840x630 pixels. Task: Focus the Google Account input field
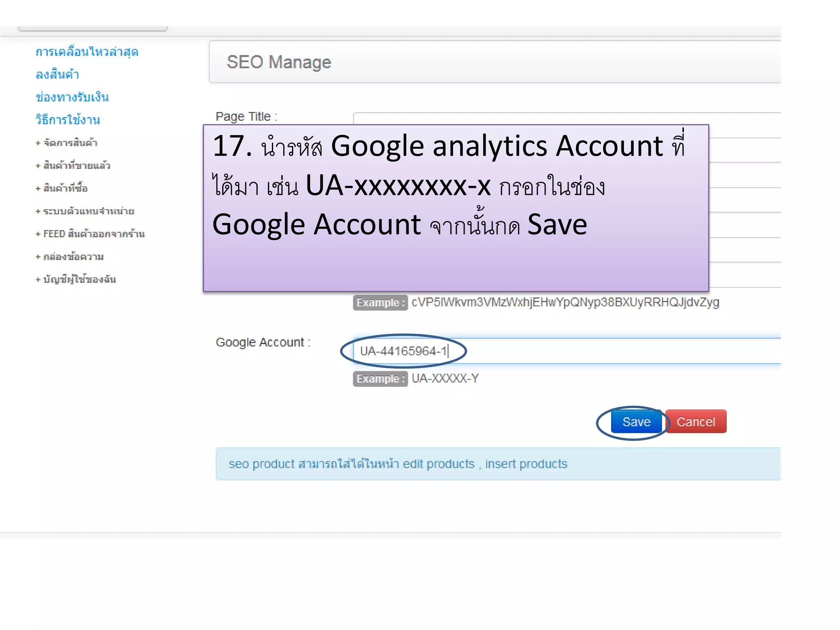pyautogui.click(x=567, y=351)
